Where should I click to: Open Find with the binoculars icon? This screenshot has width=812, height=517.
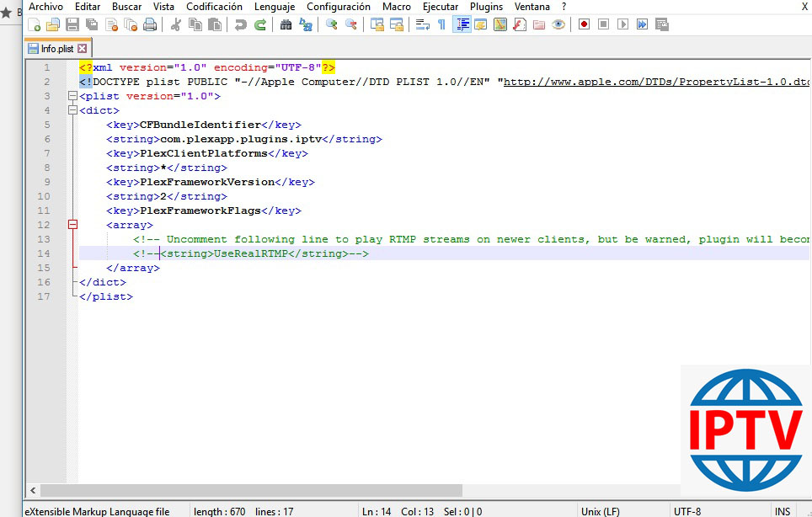click(286, 24)
